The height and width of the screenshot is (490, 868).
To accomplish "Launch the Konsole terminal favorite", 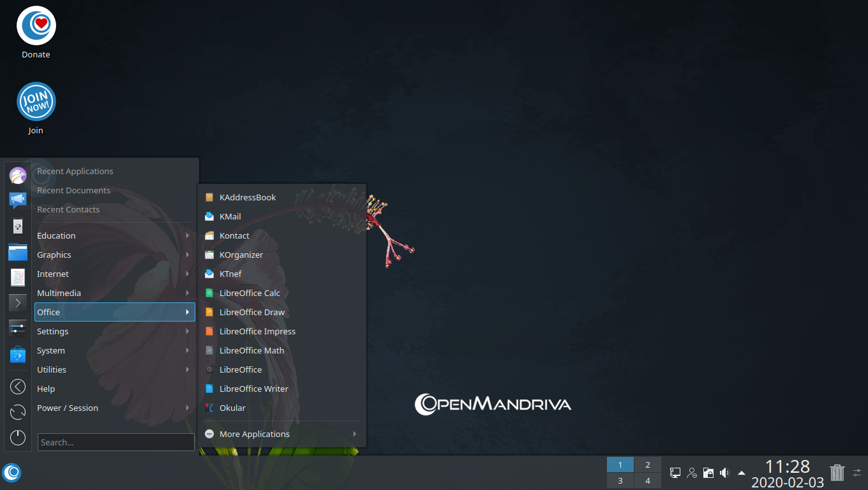I will tap(18, 302).
